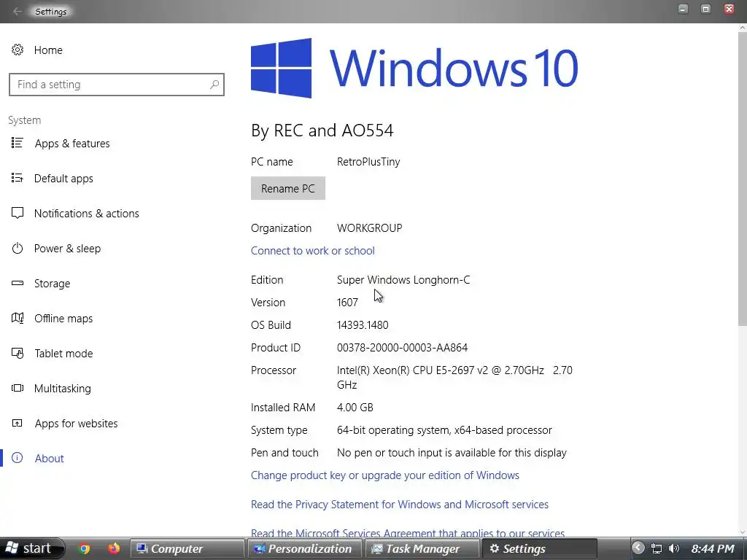Viewport: 747px width, 560px height.
Task: Click the No pen or touch text
Action: coord(452,453)
